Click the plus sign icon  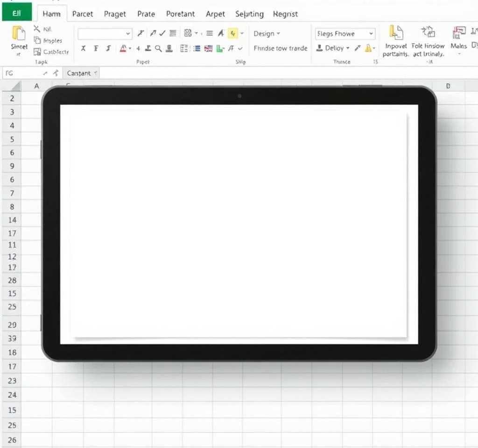[x=138, y=48]
